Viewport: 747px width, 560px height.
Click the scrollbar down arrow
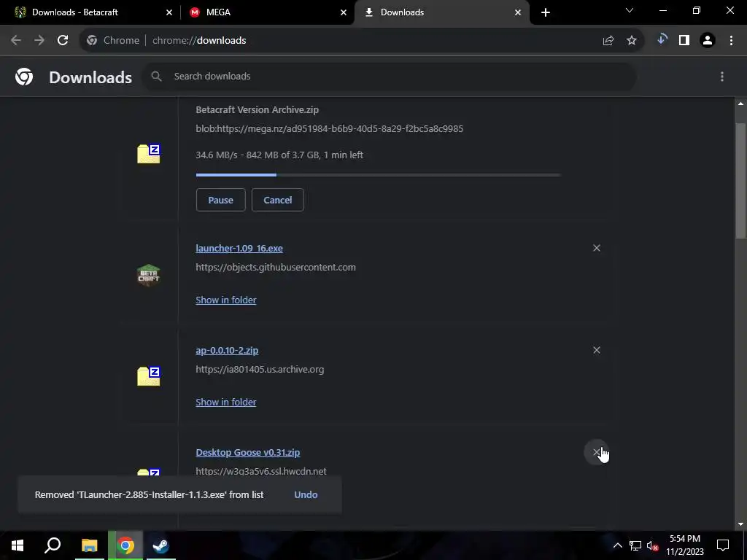point(741,524)
